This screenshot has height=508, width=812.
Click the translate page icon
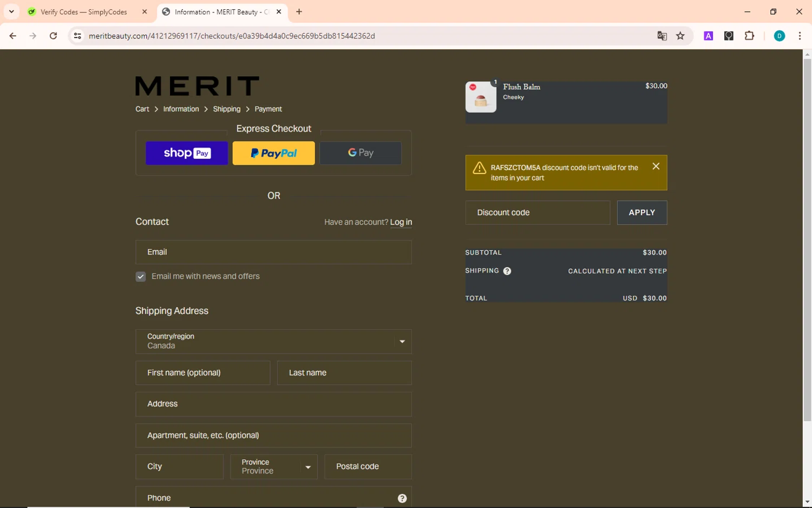tap(662, 36)
